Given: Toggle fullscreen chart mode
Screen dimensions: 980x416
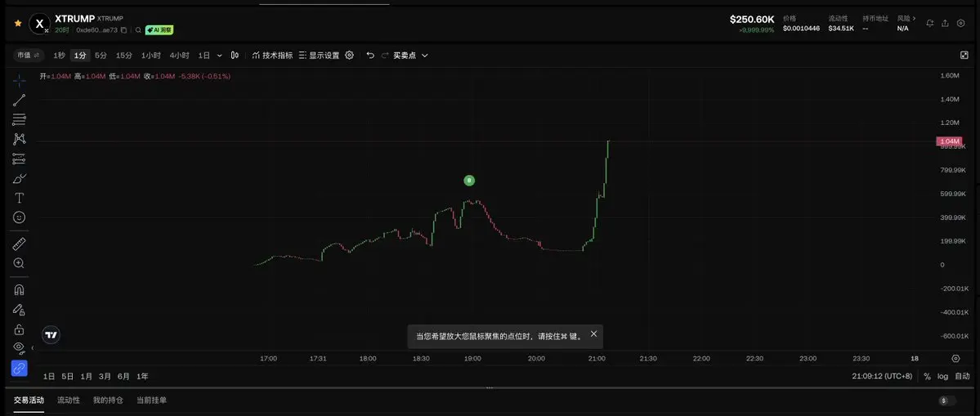Looking at the screenshot, I should pos(964,55).
